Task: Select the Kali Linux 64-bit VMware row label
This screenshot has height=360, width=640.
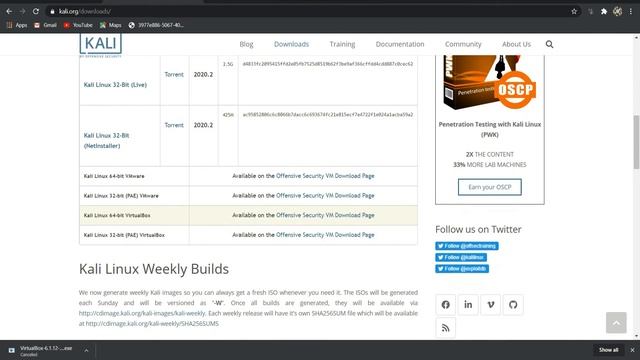Action: [114, 176]
